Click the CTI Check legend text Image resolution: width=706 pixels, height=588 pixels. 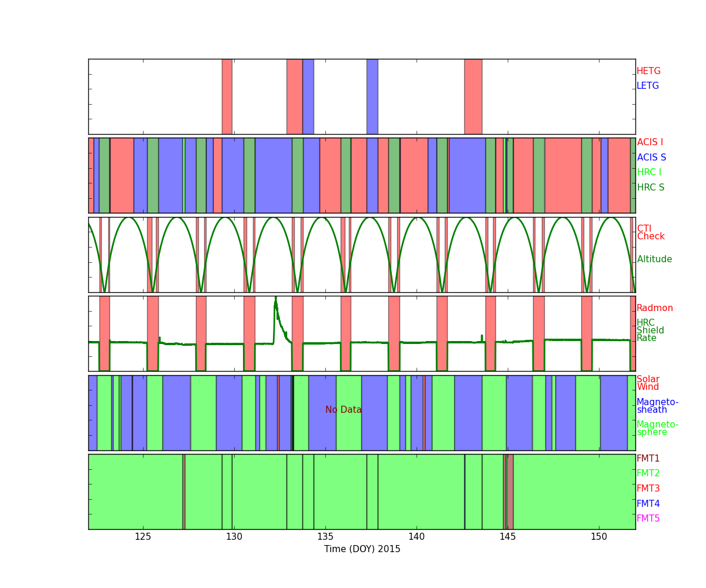(650, 233)
